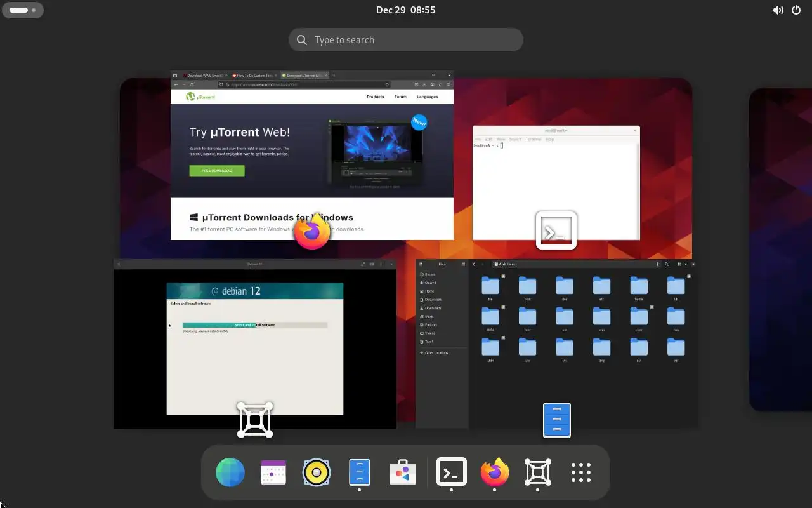This screenshot has width=812, height=508.
Task: Show Apps grid button in dock
Action: pyautogui.click(x=581, y=472)
